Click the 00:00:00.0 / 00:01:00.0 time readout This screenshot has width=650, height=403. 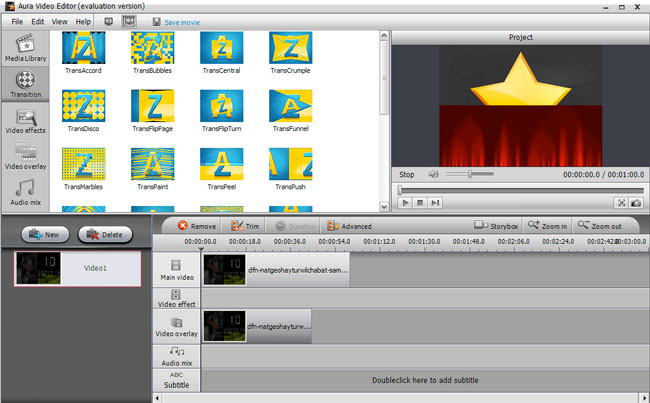click(x=603, y=175)
